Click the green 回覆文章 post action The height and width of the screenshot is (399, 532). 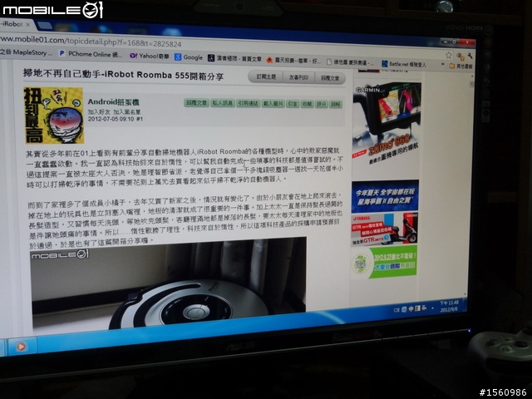pos(196,102)
